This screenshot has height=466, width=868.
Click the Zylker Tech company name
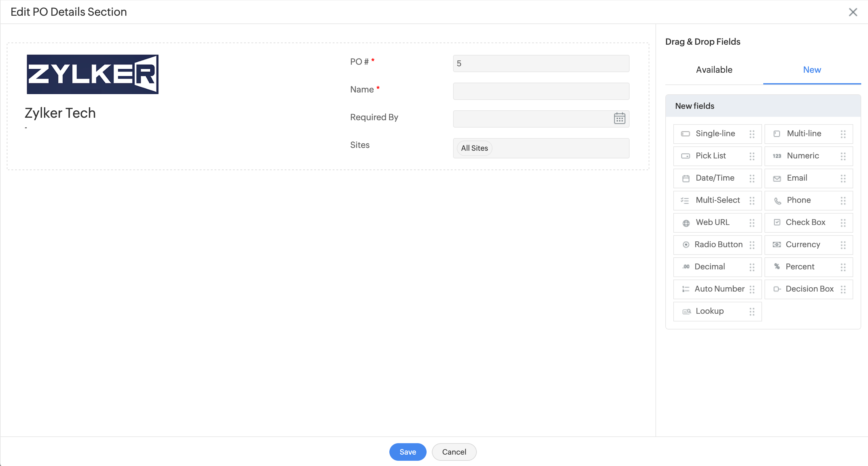[x=60, y=113]
